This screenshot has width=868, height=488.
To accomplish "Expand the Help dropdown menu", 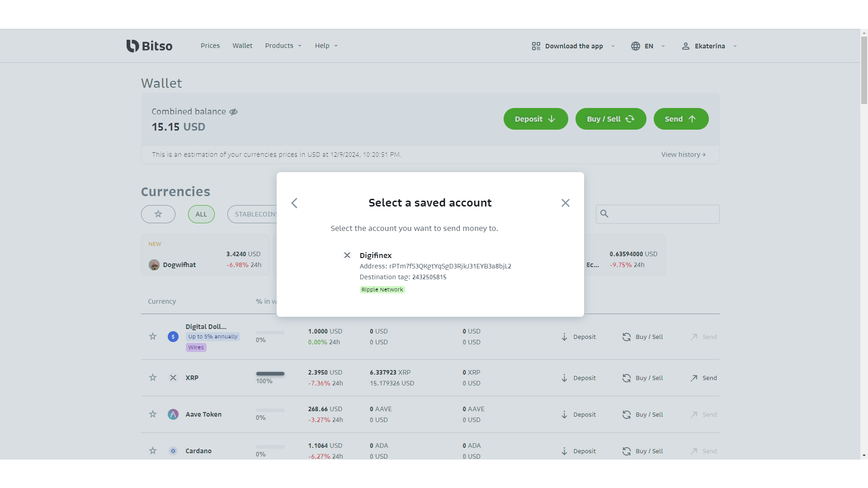I will pos(326,46).
